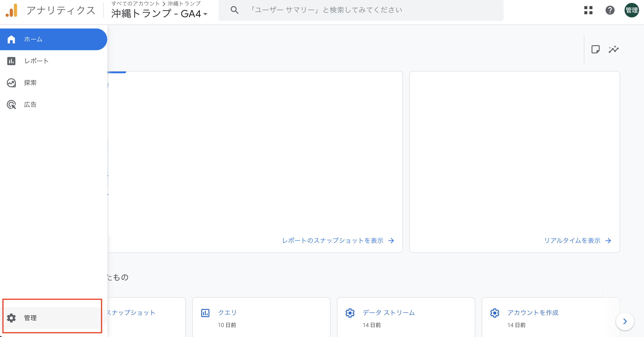This screenshot has height=337, width=644.
Task: Click the search input field
Action: coord(350,10)
